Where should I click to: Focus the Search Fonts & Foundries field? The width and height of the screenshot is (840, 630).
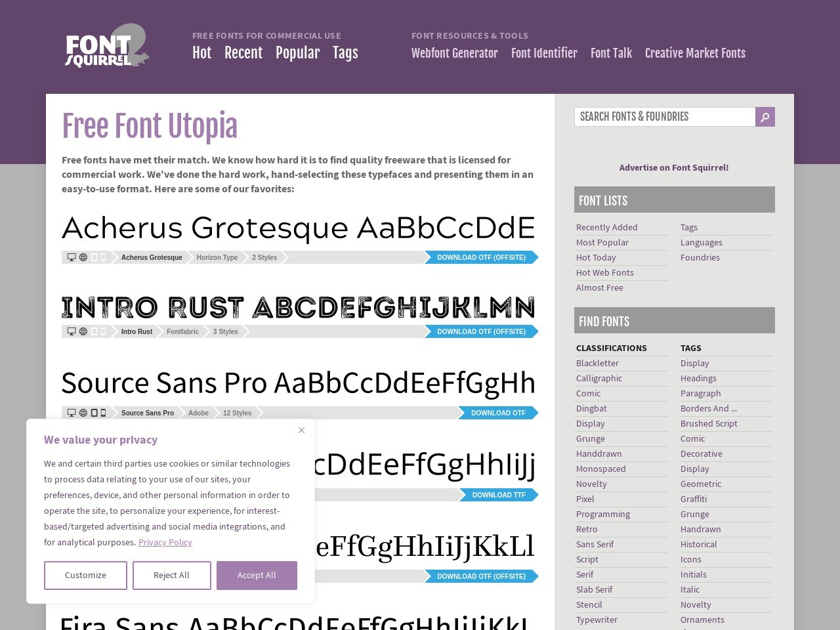(664, 117)
